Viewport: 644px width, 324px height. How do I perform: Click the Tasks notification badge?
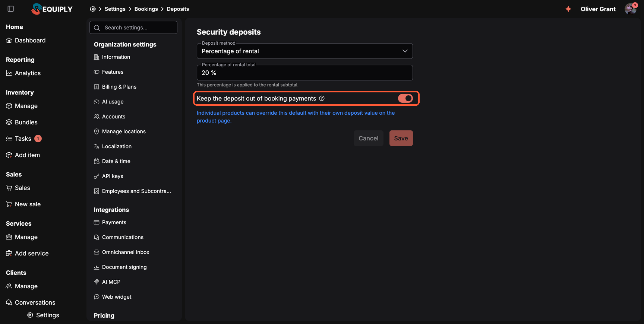38,139
